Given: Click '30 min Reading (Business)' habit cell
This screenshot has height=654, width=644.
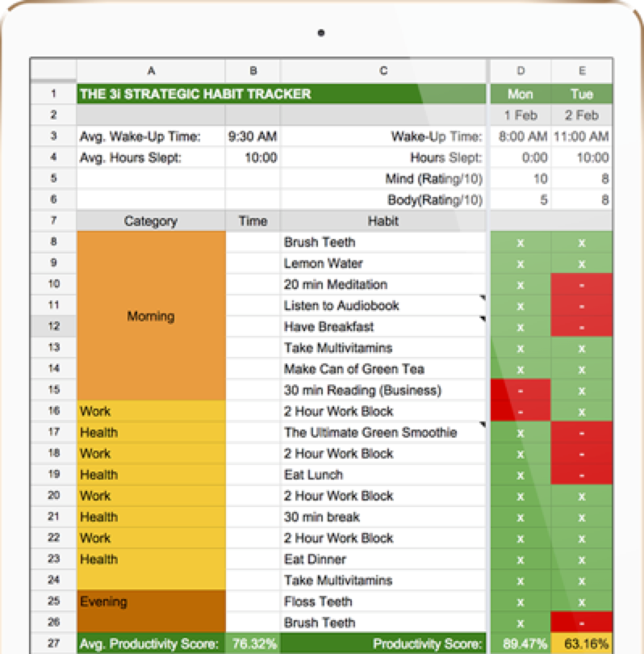Looking at the screenshot, I should pos(383,391).
